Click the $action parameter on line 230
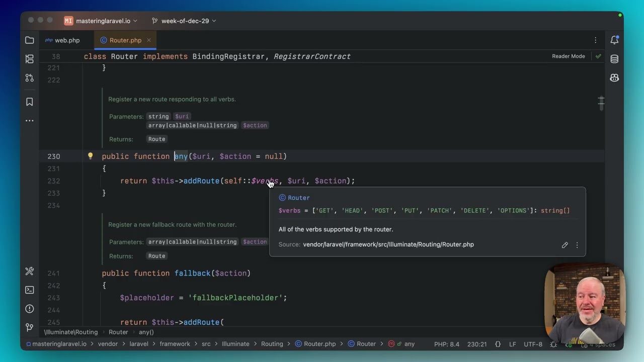This screenshot has height=362, width=644. [235, 156]
